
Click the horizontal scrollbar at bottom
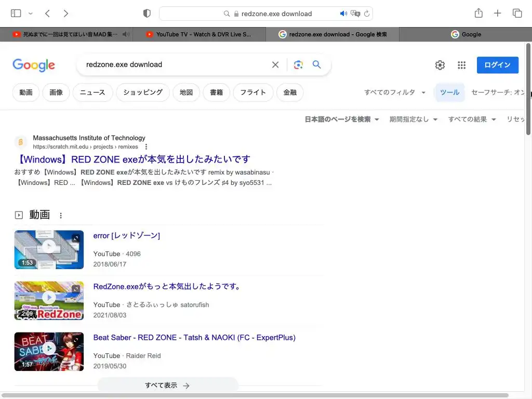255,395
